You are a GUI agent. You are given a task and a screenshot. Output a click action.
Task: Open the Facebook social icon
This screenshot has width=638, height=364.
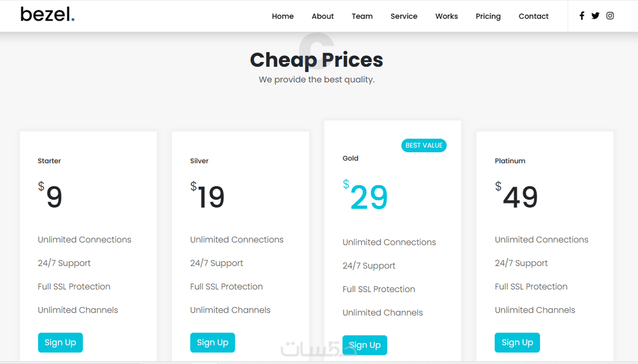(x=582, y=16)
